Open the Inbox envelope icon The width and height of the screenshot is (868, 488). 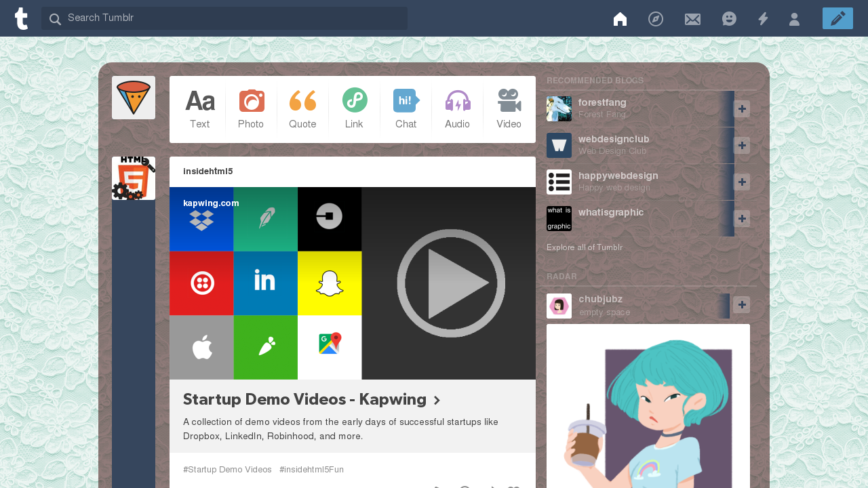(692, 19)
